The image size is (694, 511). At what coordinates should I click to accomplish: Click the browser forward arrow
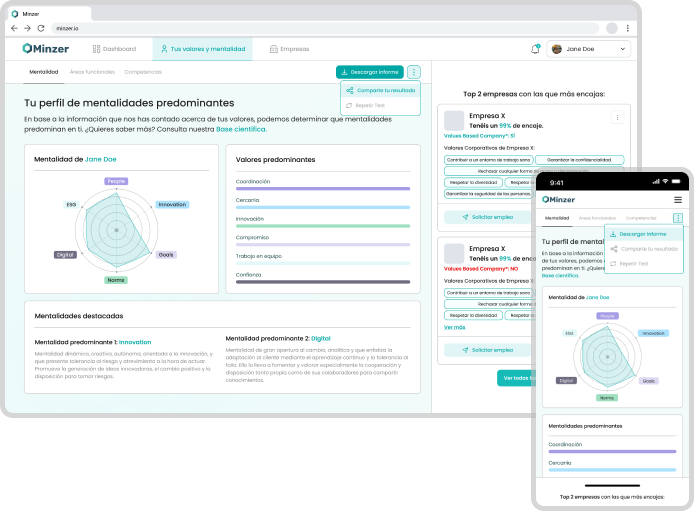point(27,28)
